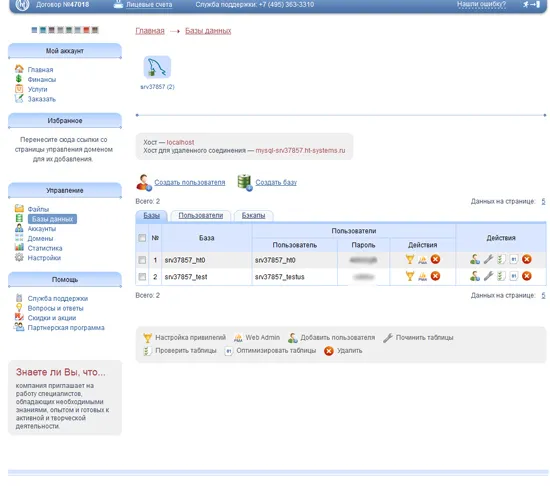550x486 pixels.
Task: Add a user to database srv37857_test
Action: [475, 276]
